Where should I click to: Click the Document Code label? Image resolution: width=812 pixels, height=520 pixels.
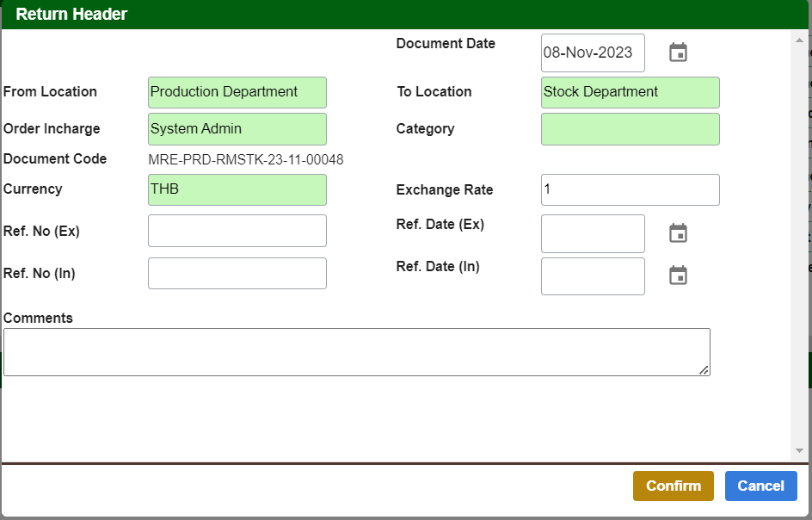[55, 158]
